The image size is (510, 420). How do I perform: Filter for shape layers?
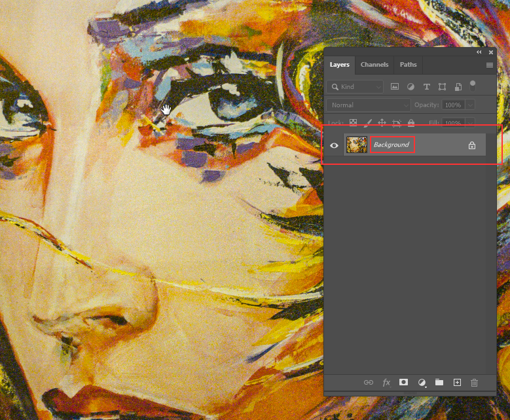pos(442,86)
